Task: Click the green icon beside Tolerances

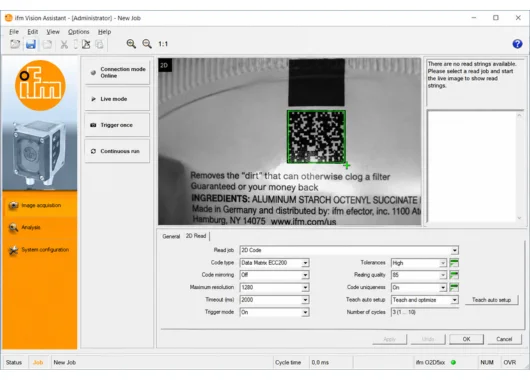Action: pos(454,263)
